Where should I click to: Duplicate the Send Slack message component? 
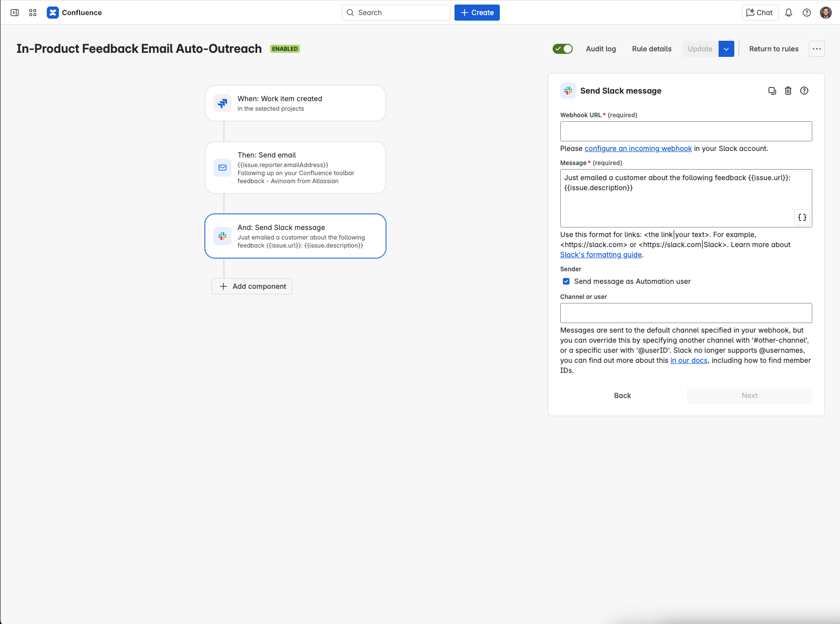click(772, 91)
